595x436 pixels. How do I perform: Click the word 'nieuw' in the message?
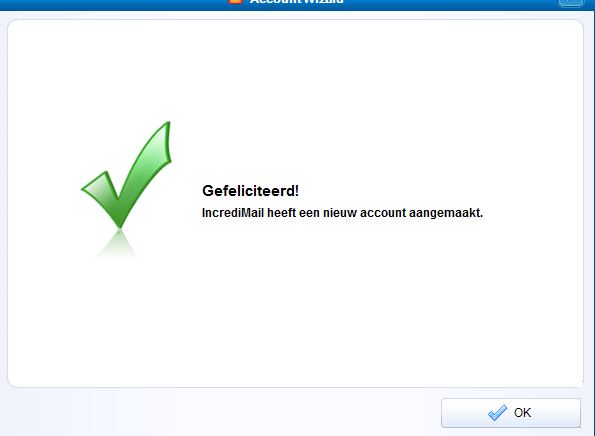340,213
